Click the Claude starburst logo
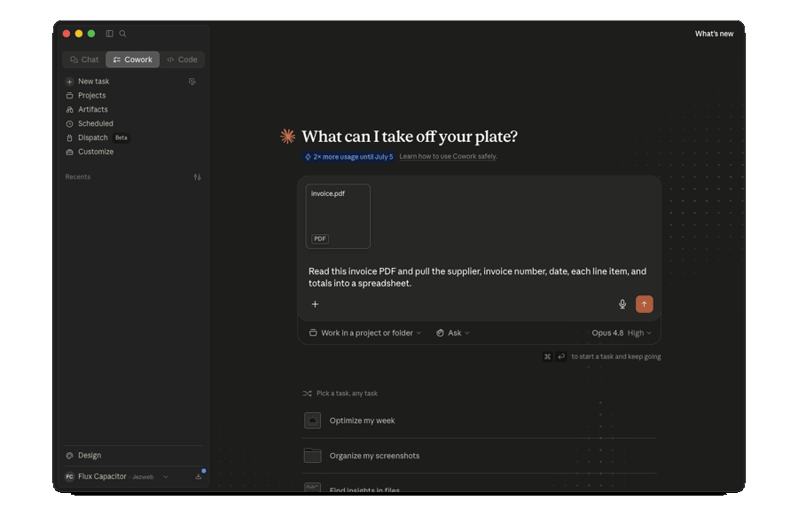 tap(287, 136)
